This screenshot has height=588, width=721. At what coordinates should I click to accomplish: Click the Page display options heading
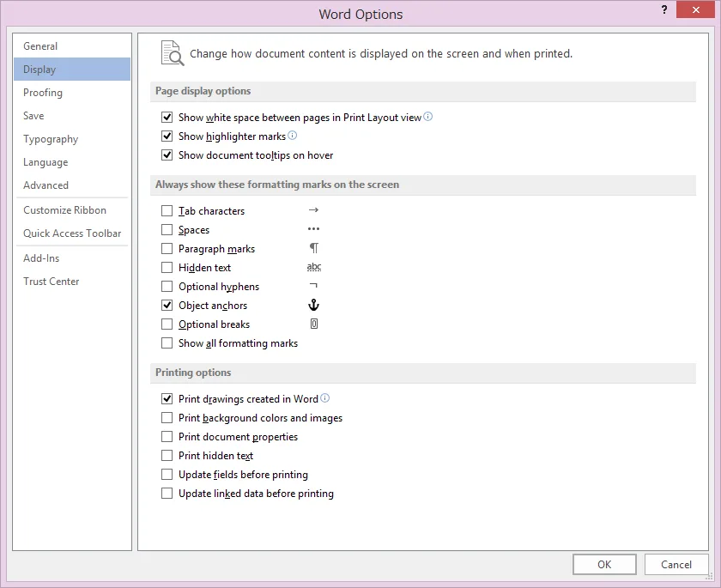[x=203, y=91]
